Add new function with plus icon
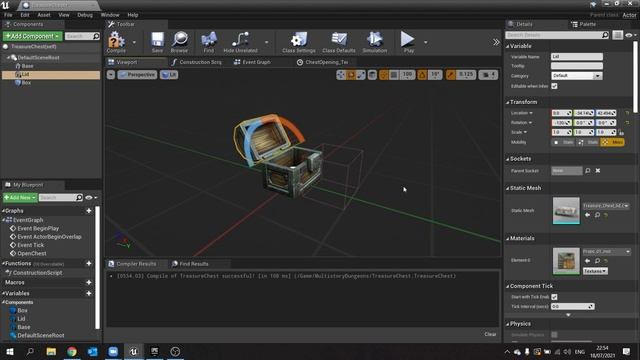Image resolution: width=640 pixels, height=360 pixels. tap(89, 263)
